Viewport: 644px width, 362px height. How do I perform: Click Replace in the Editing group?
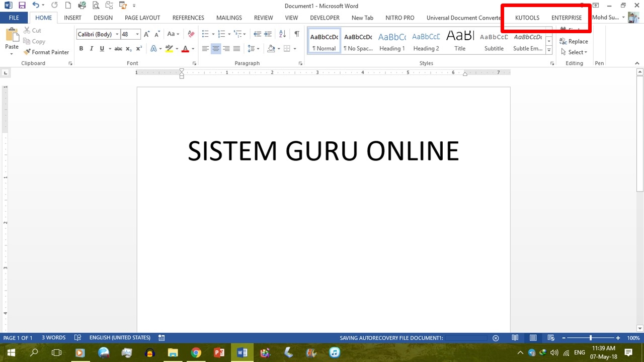[x=574, y=42]
